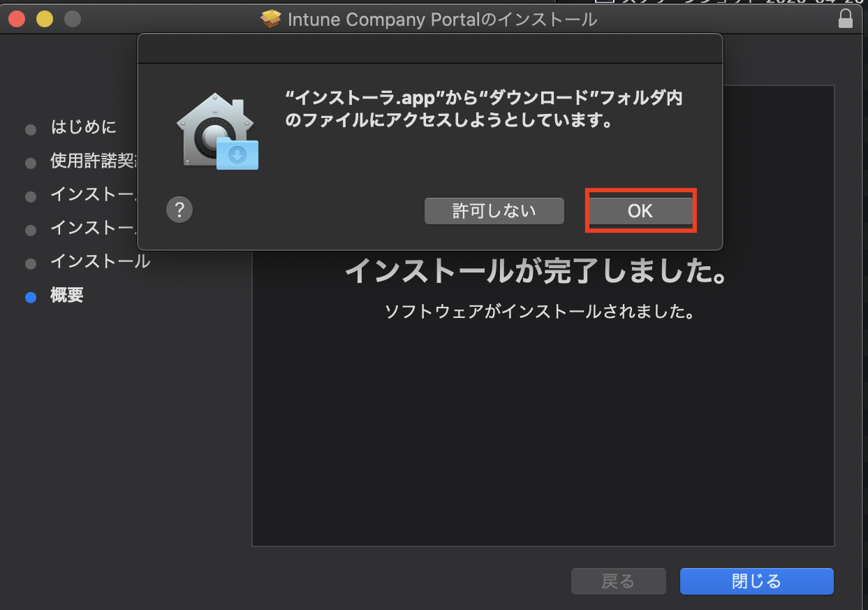Click the lock icon in title bar
The image size is (868, 610).
845,19
